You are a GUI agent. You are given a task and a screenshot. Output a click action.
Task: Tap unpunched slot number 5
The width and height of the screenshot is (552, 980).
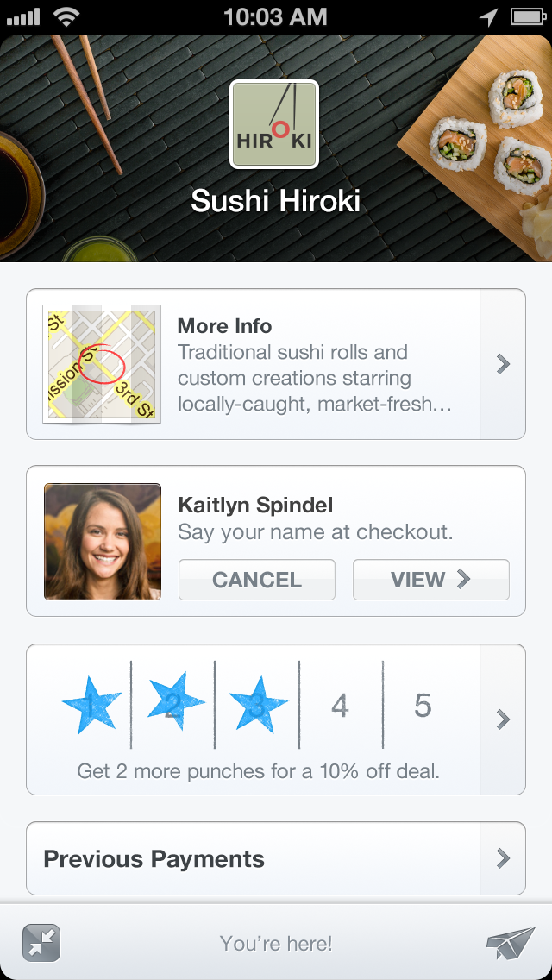point(423,706)
